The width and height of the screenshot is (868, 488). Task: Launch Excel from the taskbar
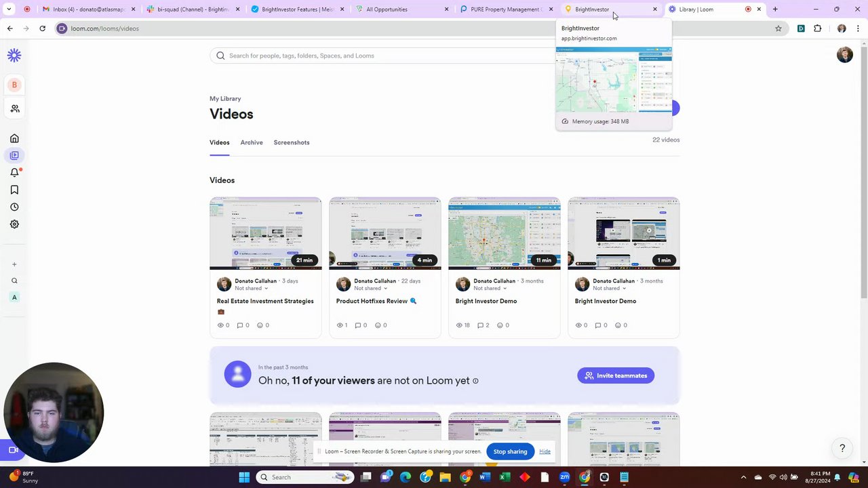(x=505, y=477)
